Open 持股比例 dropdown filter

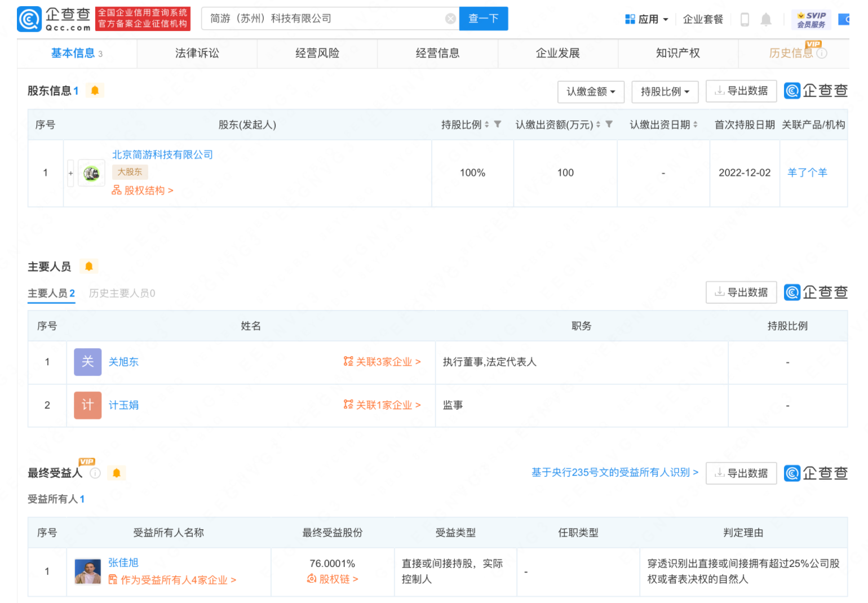(x=665, y=92)
